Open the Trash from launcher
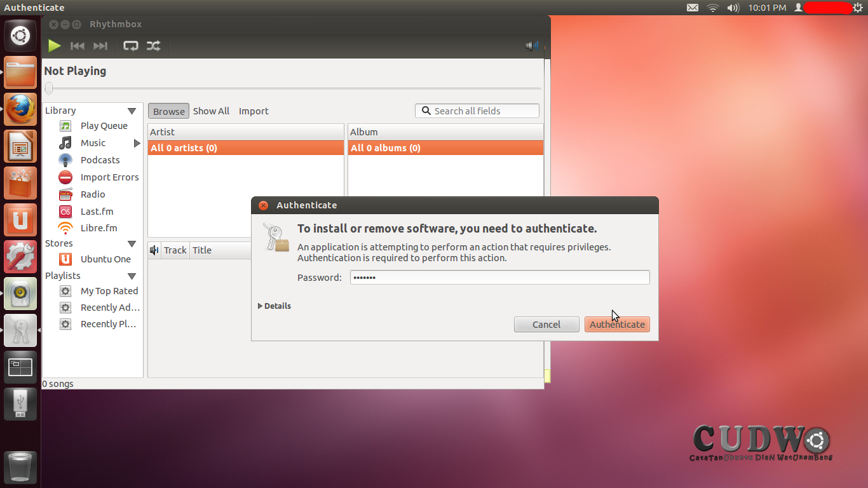 point(20,468)
